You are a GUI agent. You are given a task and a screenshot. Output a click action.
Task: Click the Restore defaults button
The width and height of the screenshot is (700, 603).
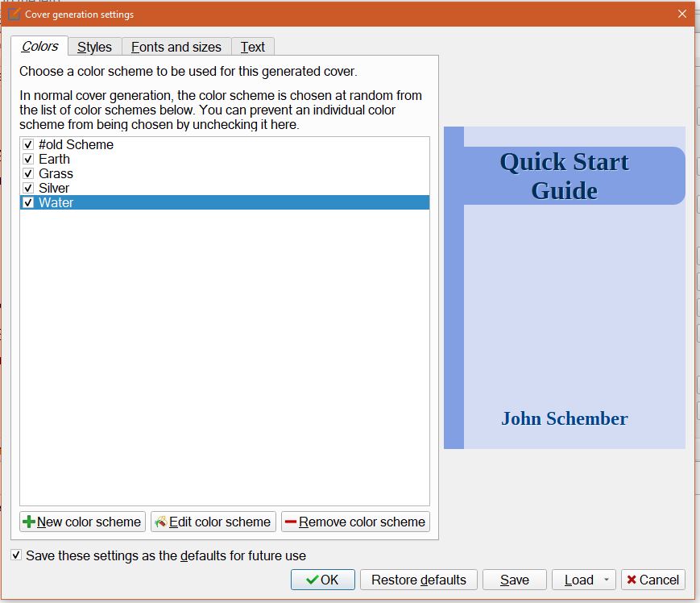(419, 580)
